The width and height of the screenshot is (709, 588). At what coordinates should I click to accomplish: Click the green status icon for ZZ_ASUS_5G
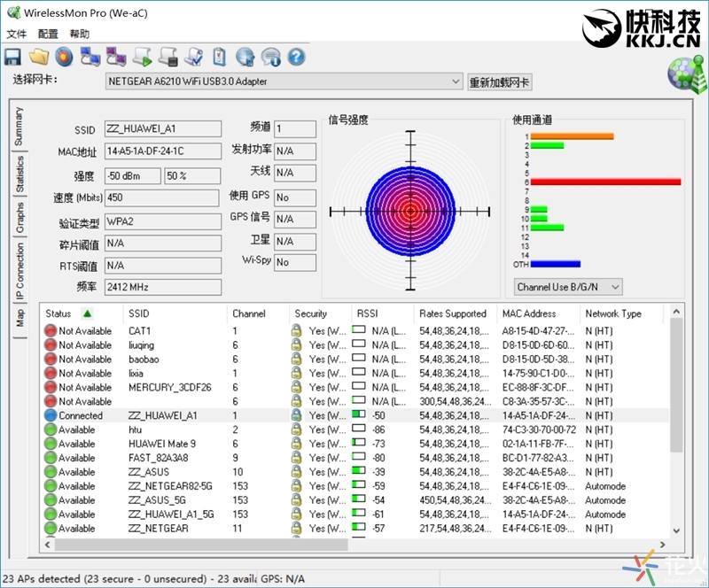51,499
